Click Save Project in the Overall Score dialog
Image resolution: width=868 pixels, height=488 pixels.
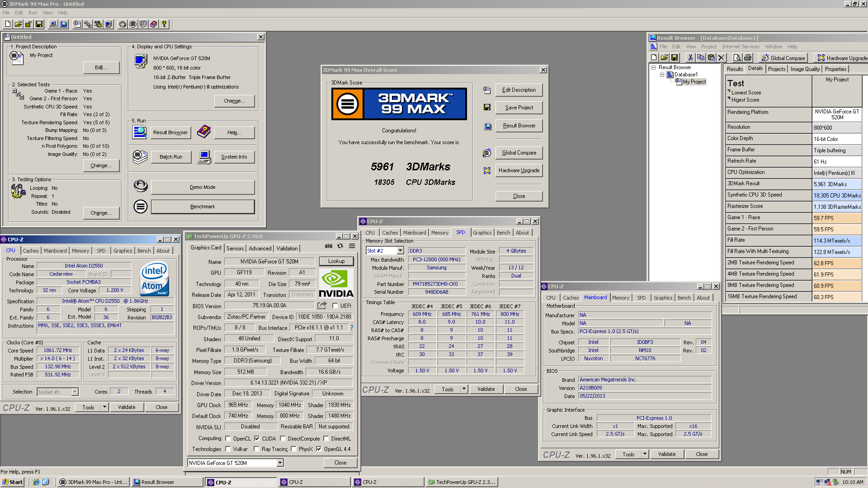(x=519, y=108)
